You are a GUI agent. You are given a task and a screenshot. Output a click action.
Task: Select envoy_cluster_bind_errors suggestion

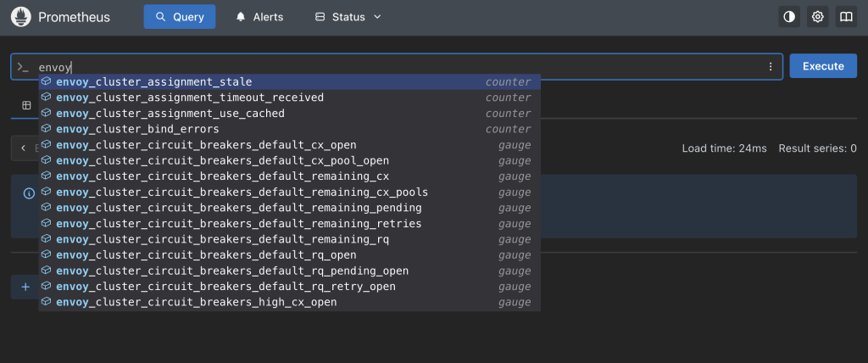click(290, 129)
